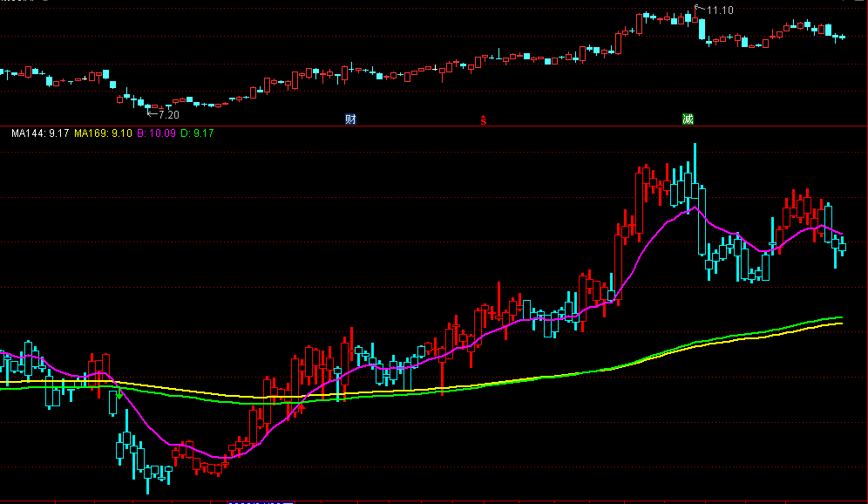
Task: Click the blue 财 financial report marker
Action: 350,119
